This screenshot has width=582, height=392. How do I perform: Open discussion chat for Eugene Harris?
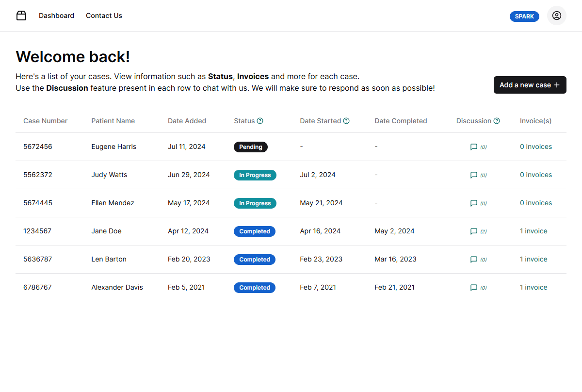pos(474,147)
